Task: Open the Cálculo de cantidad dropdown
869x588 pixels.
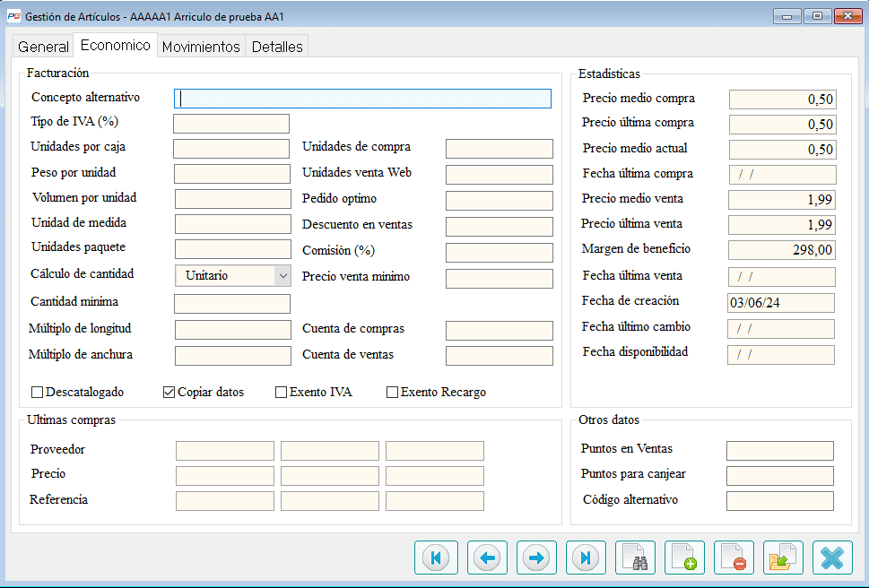Action: (233, 275)
